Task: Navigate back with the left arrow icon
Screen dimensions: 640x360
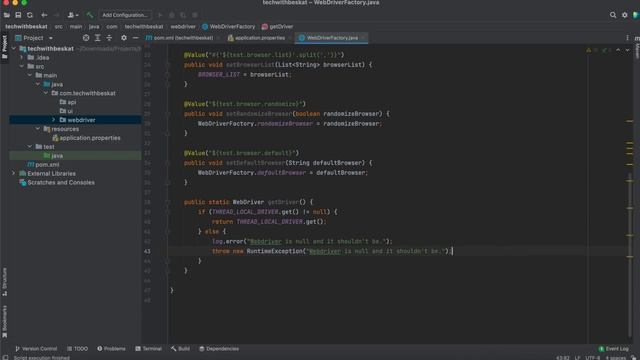Action: coord(44,15)
